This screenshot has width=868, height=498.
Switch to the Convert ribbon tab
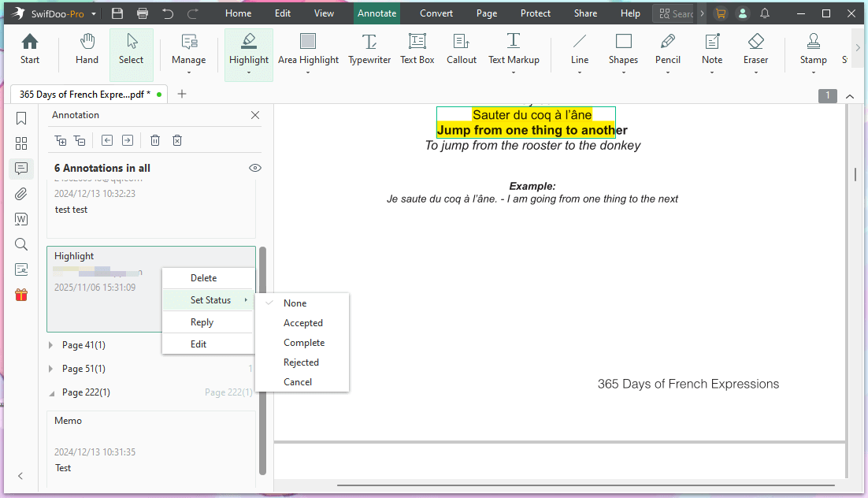pyautogui.click(x=436, y=13)
